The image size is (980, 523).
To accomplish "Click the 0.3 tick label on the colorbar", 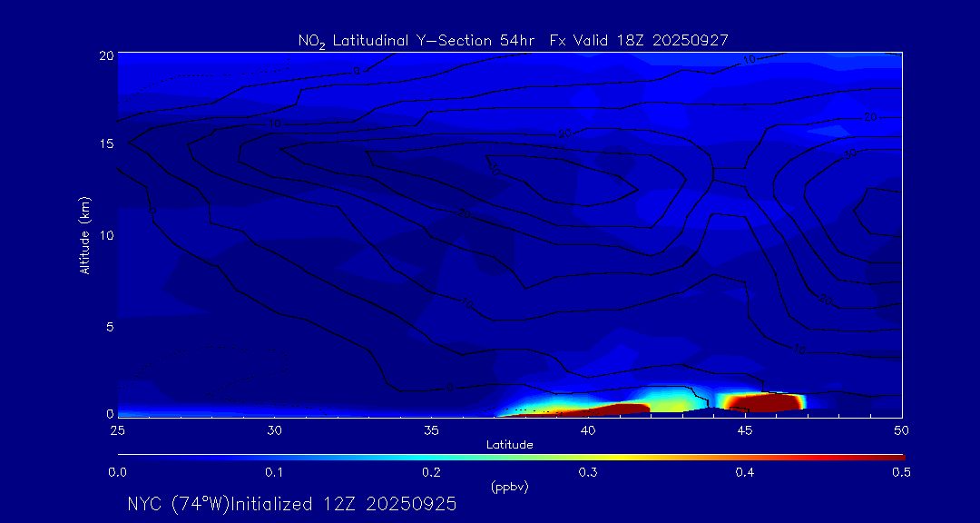I will [x=588, y=472].
